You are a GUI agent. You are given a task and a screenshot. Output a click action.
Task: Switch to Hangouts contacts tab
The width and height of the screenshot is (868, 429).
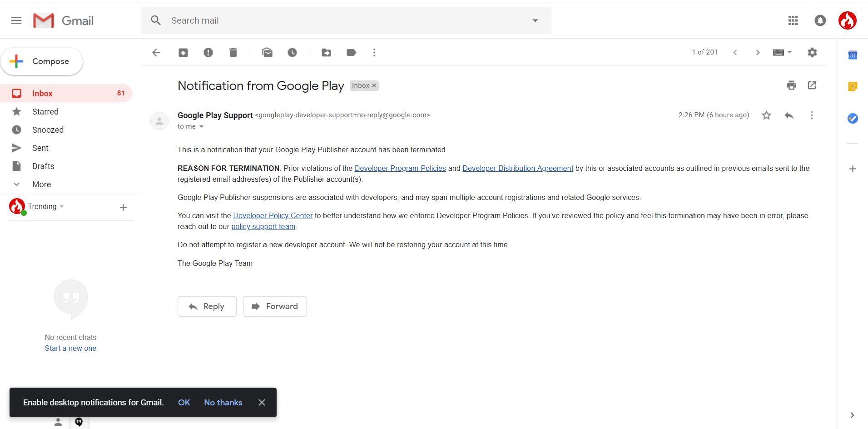click(58, 422)
